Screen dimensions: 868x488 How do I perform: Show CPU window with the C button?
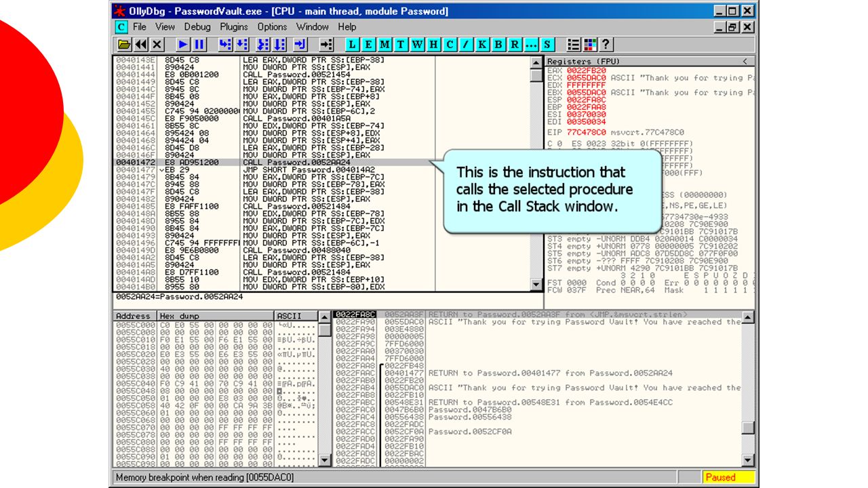pyautogui.click(x=450, y=45)
